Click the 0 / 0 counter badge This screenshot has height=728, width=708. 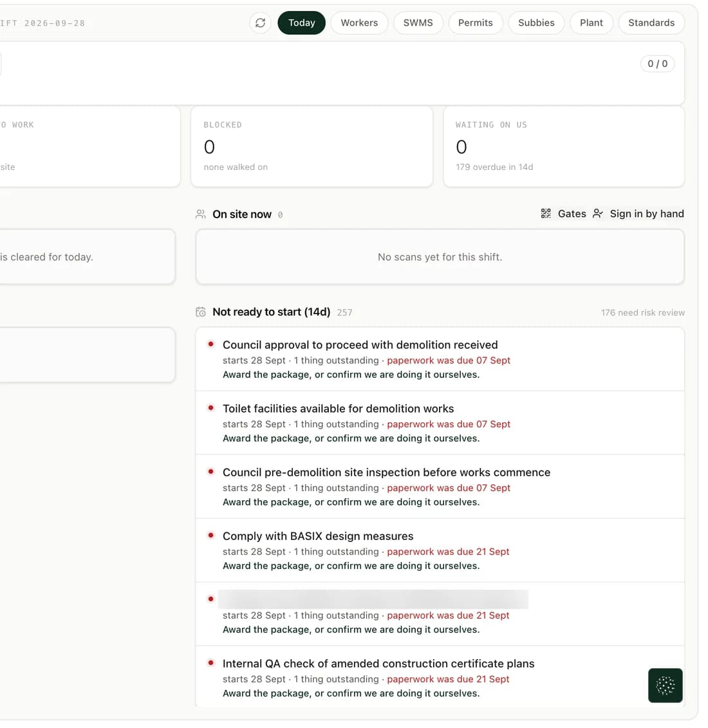657,64
